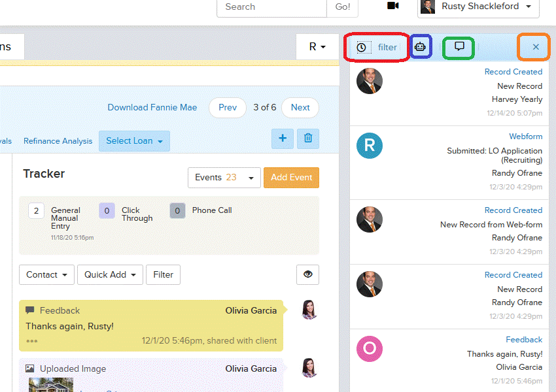The image size is (556, 392).
Task: Open the Quick Add dropdown
Action: click(110, 275)
